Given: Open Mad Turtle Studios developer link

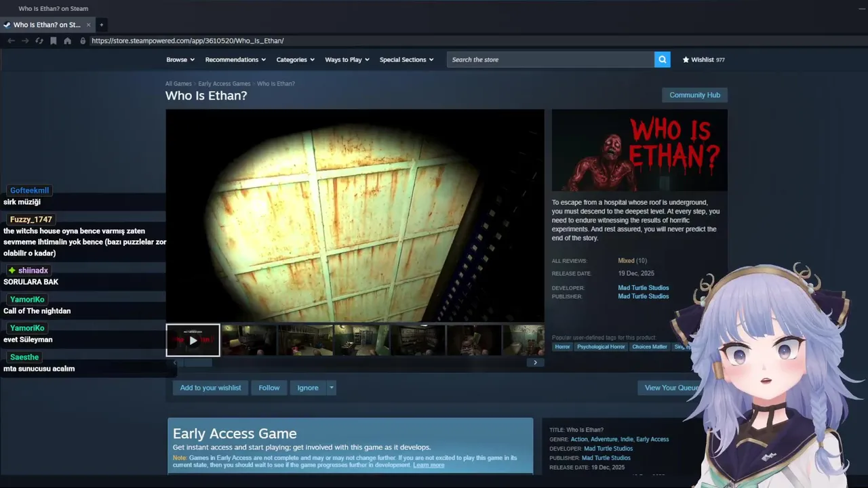Looking at the screenshot, I should click(644, 288).
